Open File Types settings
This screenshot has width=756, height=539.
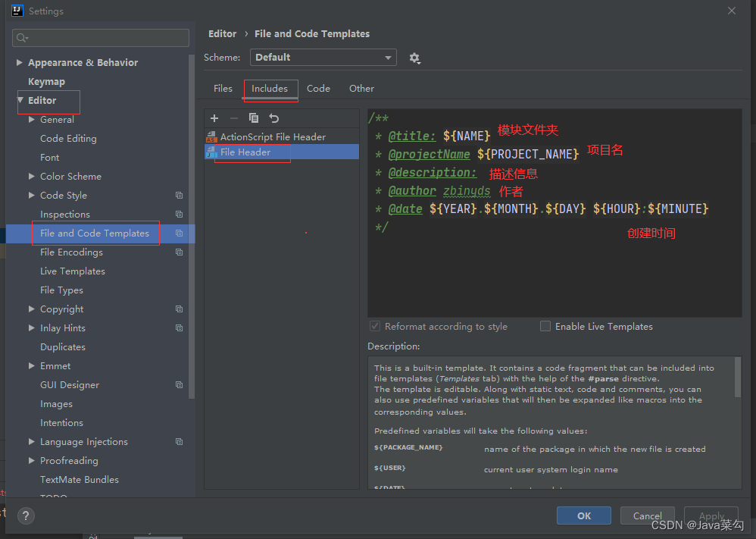[61, 290]
